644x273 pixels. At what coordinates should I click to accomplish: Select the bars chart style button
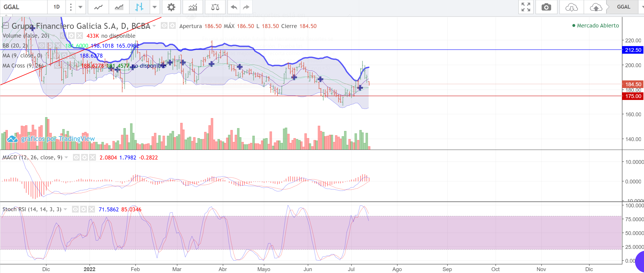click(139, 7)
